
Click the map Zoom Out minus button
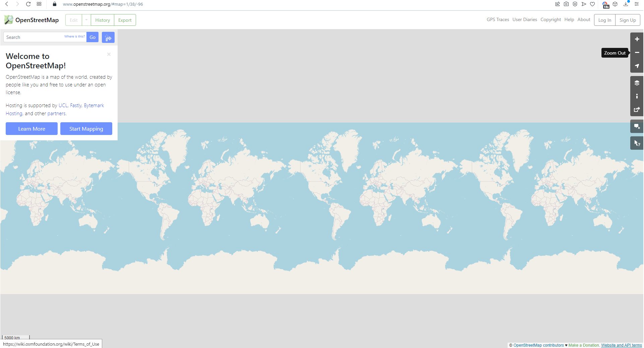click(x=637, y=53)
